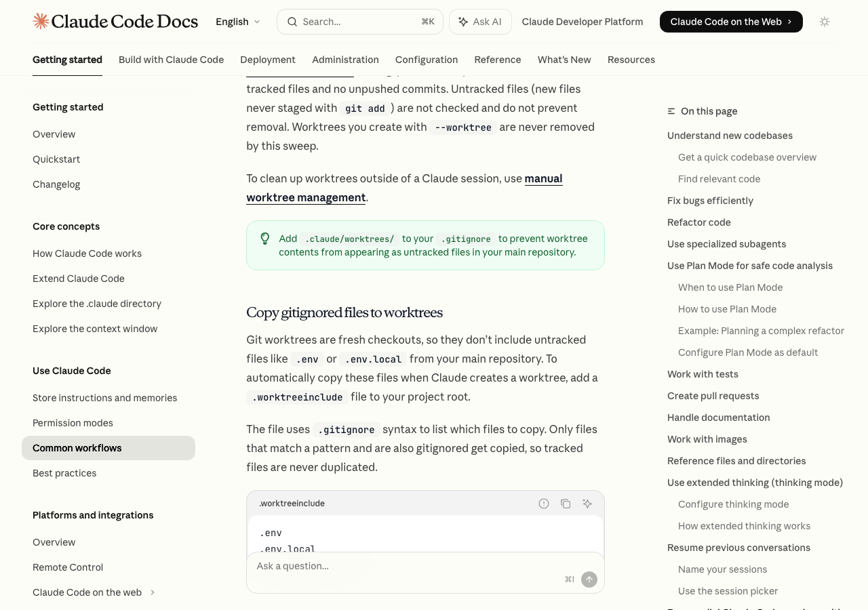Report an issue using the octagon alert icon
Viewport: 868px width, 610px height.
click(543, 504)
